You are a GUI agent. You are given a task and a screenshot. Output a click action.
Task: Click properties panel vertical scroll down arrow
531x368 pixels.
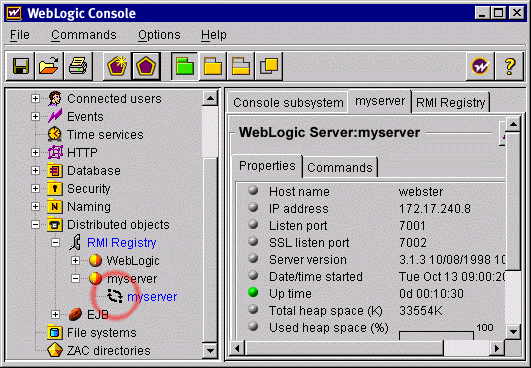point(513,331)
